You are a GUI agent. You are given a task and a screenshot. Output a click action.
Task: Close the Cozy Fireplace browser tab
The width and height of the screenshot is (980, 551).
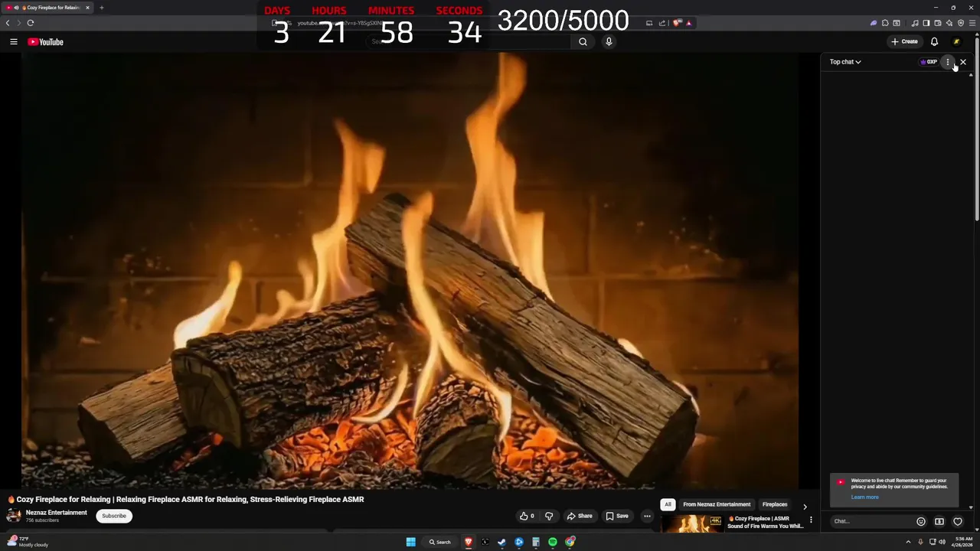click(87, 8)
